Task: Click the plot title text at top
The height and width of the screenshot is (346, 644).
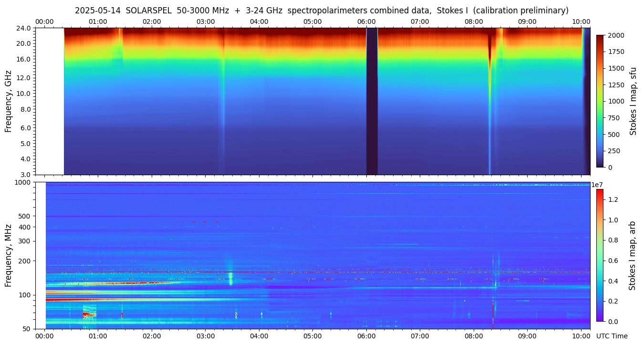Action: point(322,10)
